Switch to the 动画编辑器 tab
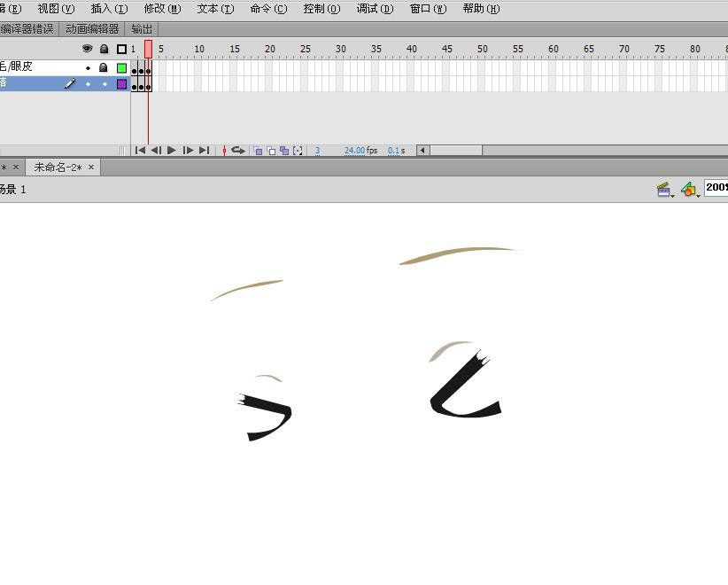The width and height of the screenshot is (728, 585). coord(92,29)
